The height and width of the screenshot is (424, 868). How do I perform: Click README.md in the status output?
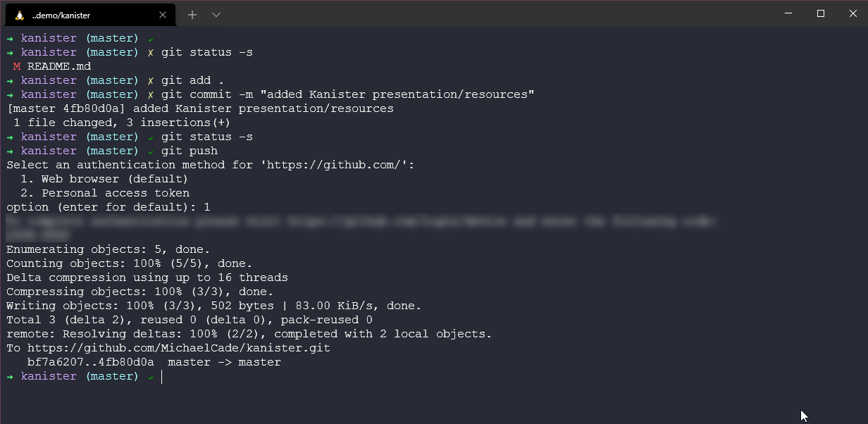point(59,66)
